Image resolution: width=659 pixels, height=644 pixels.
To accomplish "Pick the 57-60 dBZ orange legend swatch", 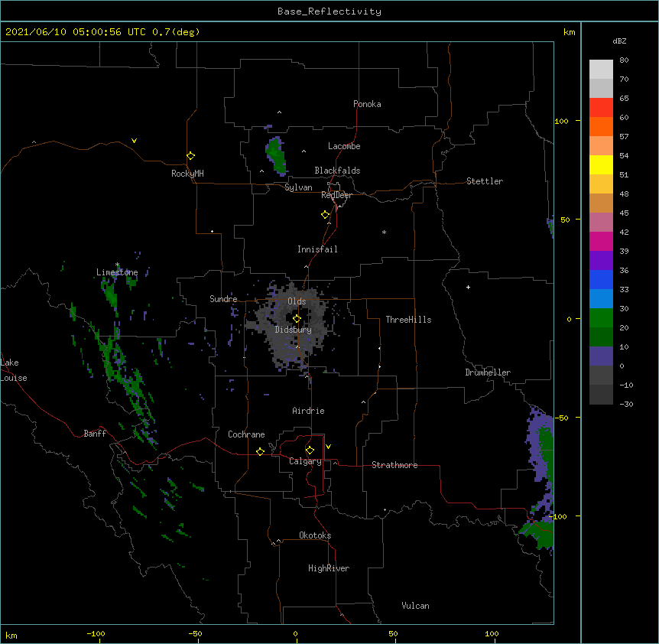I will click(x=601, y=126).
